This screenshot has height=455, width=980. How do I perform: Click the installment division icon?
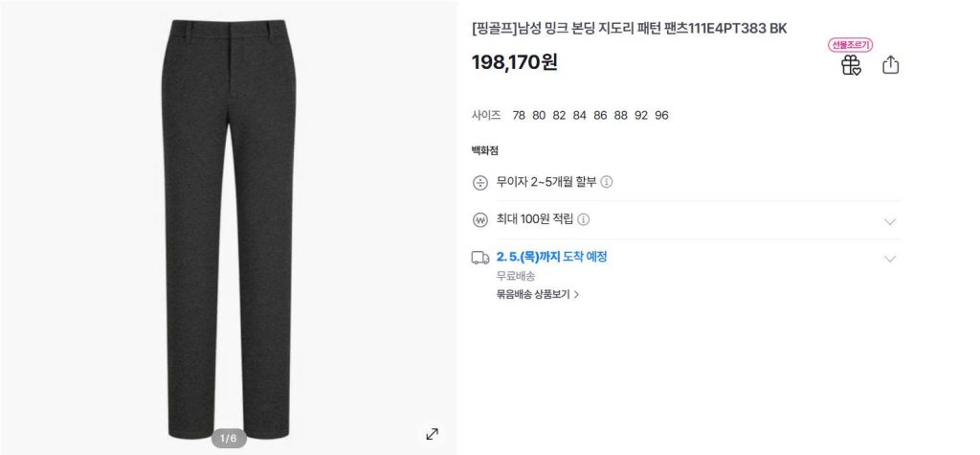click(x=480, y=183)
